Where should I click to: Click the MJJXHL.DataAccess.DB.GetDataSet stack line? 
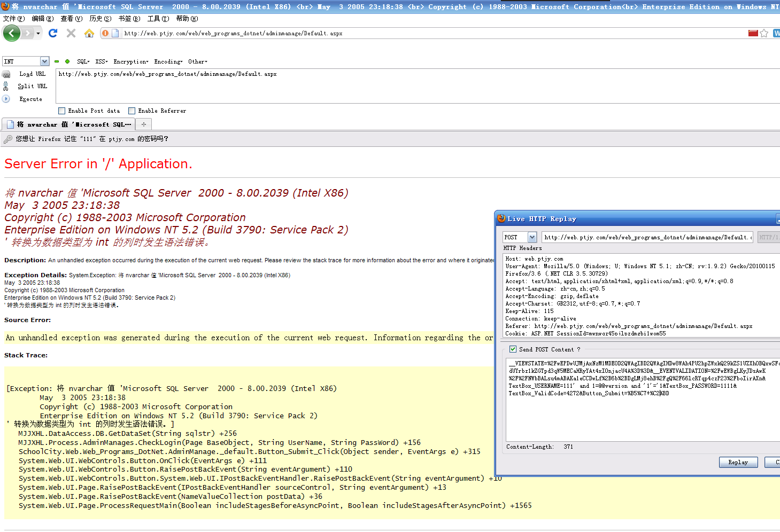(127, 433)
